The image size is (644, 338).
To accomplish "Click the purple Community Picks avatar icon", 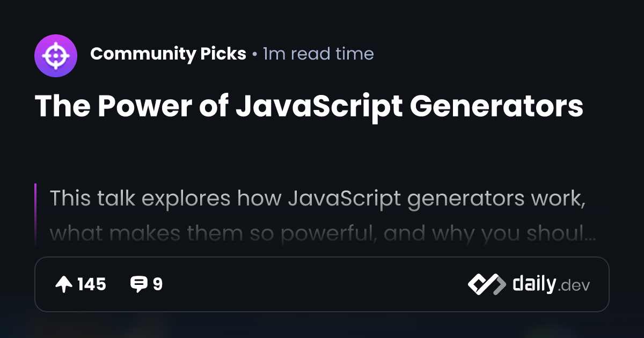I will pyautogui.click(x=56, y=56).
